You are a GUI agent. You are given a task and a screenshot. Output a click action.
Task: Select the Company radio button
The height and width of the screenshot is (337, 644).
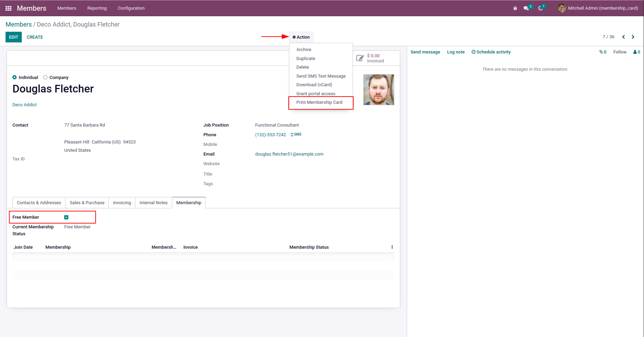click(x=45, y=77)
